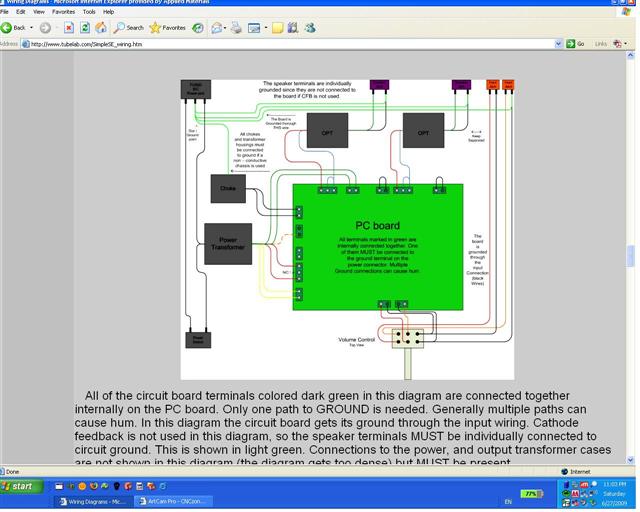Switch to Wiring Diagrams taskbar button
This screenshot has width=640, height=512.
click(x=93, y=501)
